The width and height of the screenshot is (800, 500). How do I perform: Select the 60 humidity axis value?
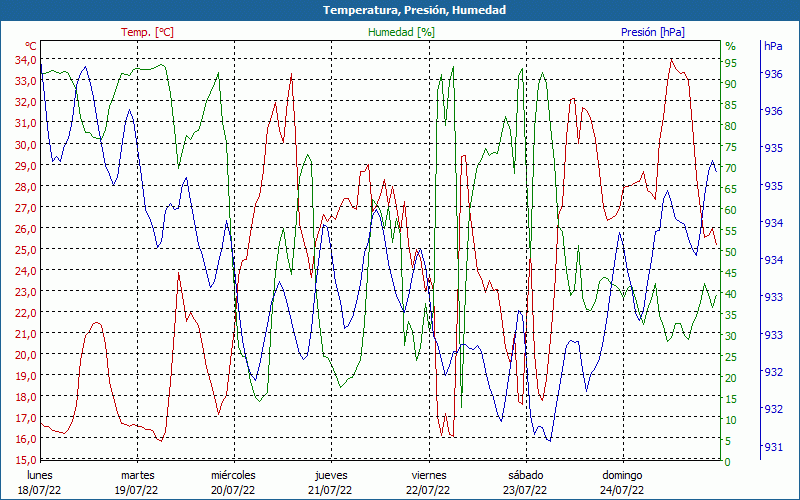pos(731,210)
